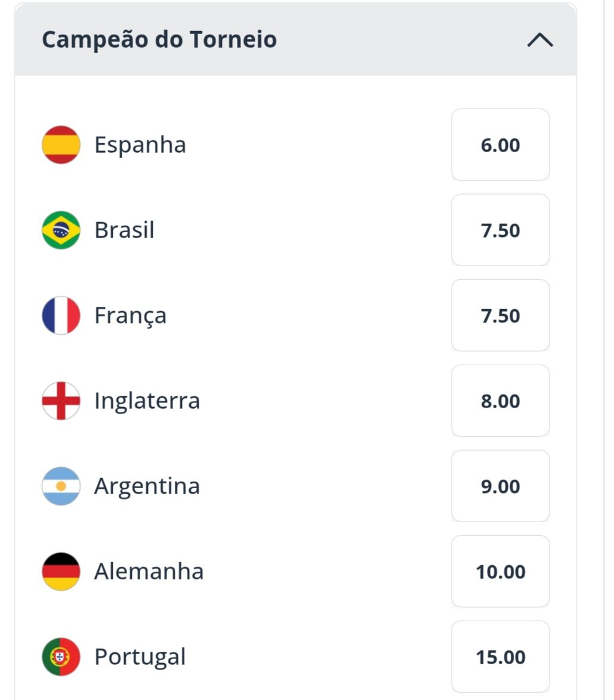Click the Inglaterra team name
The height and width of the screenshot is (700, 614).
click(147, 402)
